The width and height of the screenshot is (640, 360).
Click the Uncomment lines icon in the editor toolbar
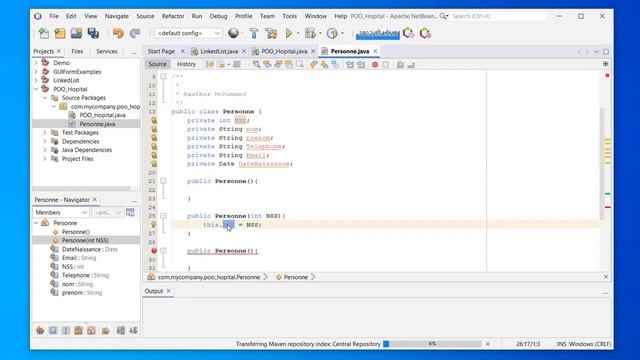point(411,64)
